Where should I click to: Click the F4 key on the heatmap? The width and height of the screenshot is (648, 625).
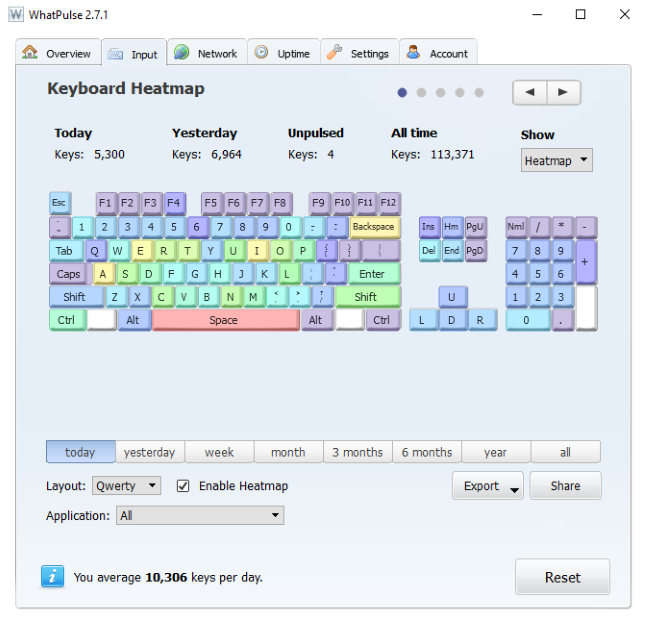(175, 203)
